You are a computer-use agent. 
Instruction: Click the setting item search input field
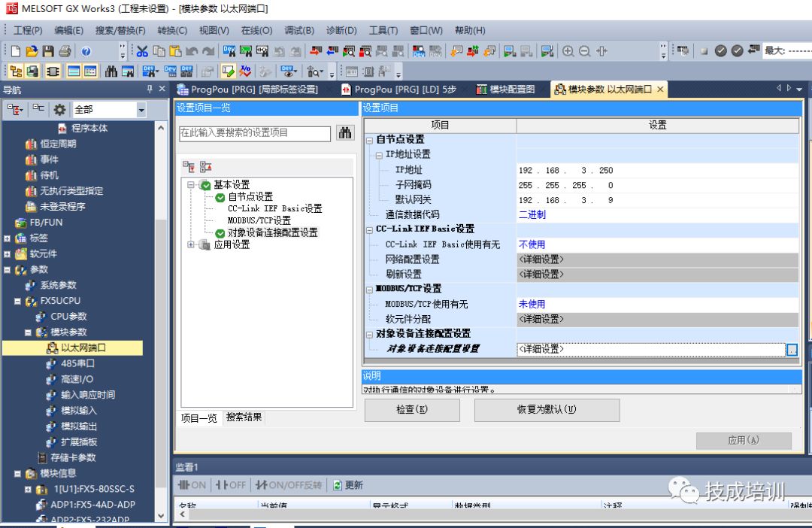(x=255, y=133)
